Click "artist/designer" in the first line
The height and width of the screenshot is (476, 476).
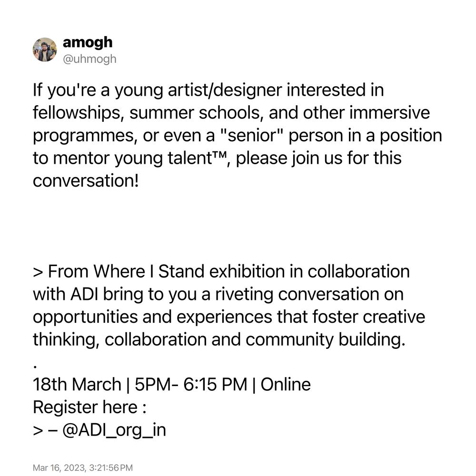225,90
